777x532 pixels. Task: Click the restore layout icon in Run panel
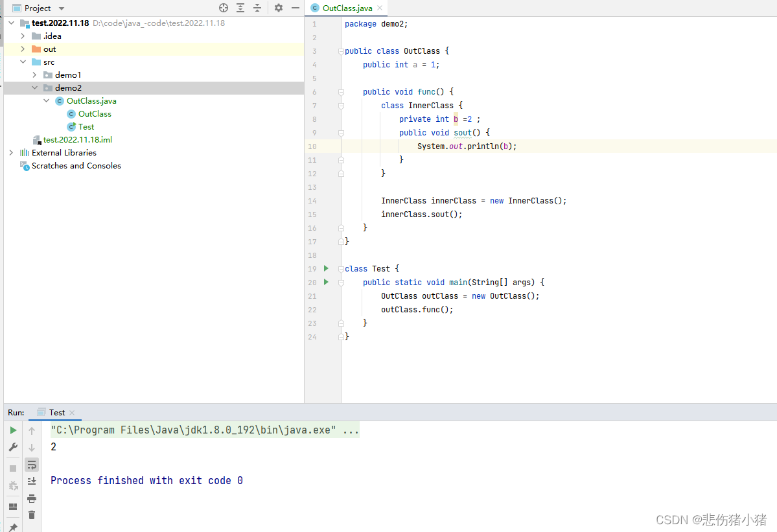coord(14,506)
